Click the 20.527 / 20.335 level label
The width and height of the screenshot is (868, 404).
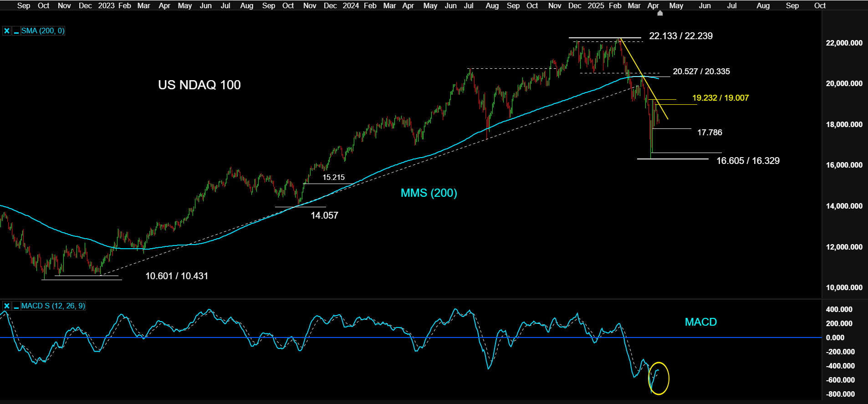[x=701, y=72]
